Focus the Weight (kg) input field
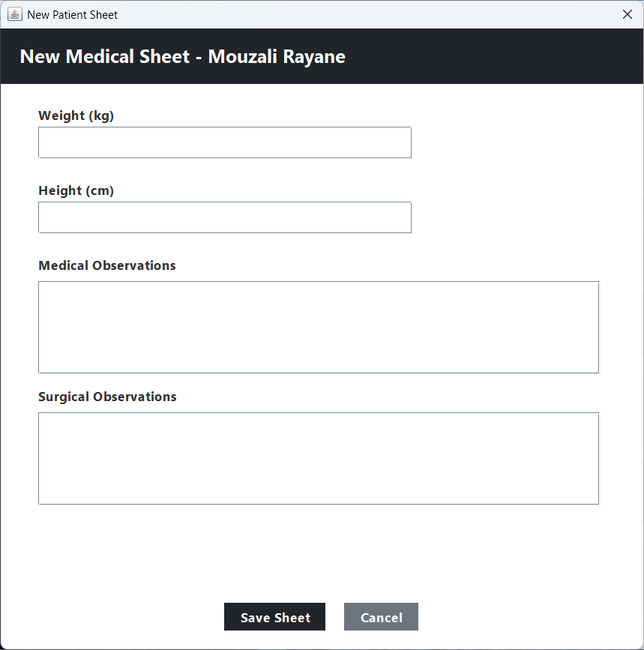Viewport: 644px width, 650px height. tap(224, 142)
